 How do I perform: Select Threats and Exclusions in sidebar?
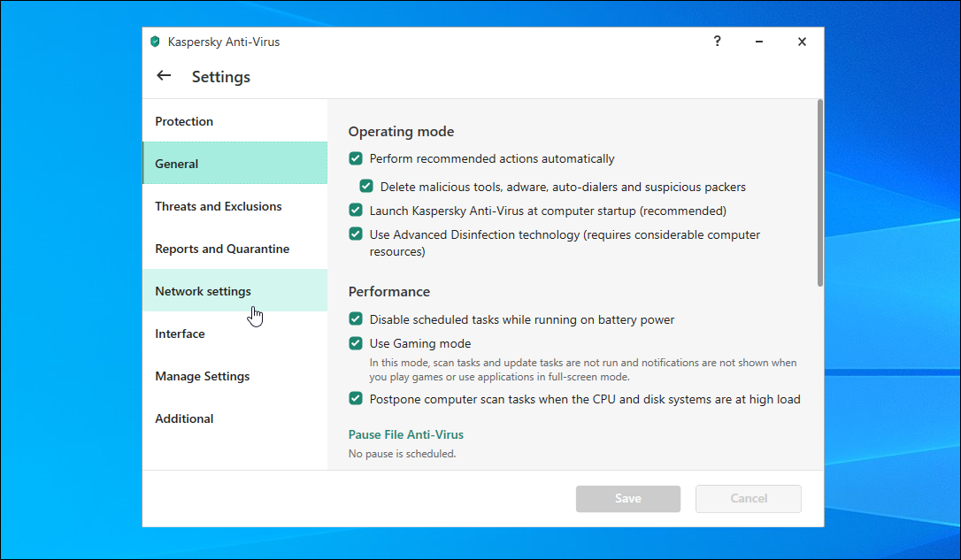(x=219, y=206)
